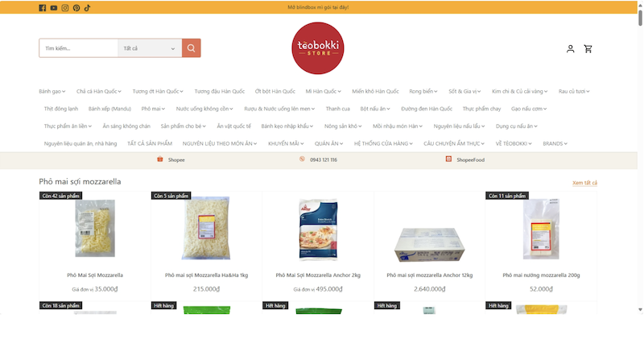Open 'TẤT CẢ SẢN PHẨM' menu item
The width and height of the screenshot is (644, 339).
tap(150, 143)
